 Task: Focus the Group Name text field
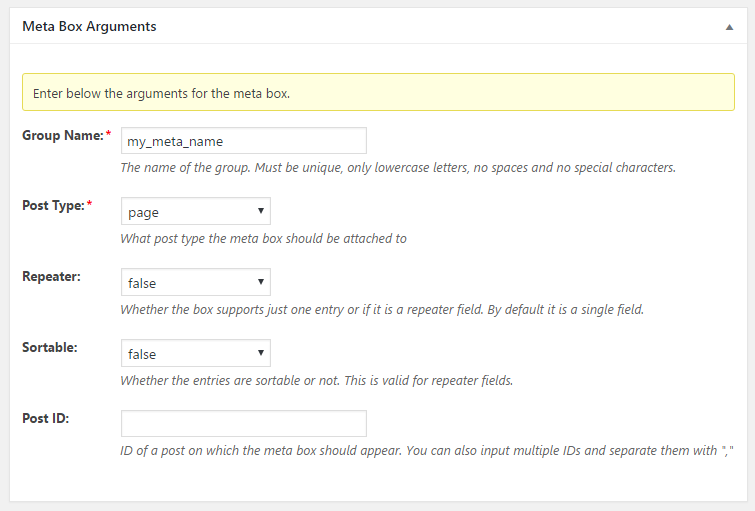point(244,141)
